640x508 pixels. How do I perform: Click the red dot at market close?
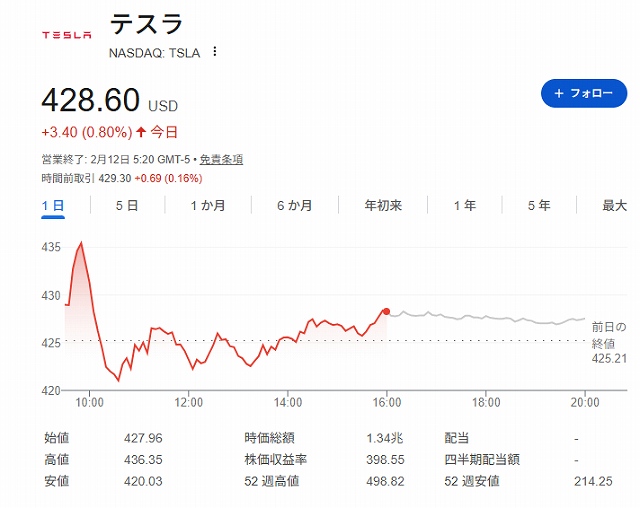[x=386, y=311]
